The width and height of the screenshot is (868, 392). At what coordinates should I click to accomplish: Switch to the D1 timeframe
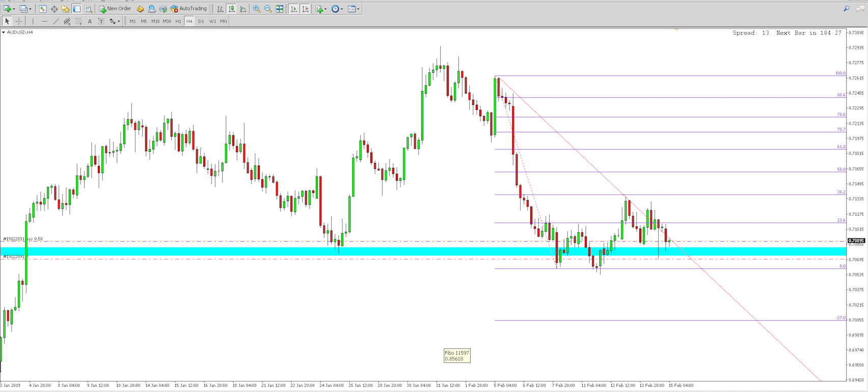[201, 21]
